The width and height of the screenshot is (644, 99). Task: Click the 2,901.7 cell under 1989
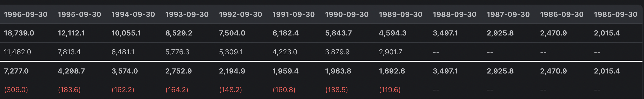(391, 52)
